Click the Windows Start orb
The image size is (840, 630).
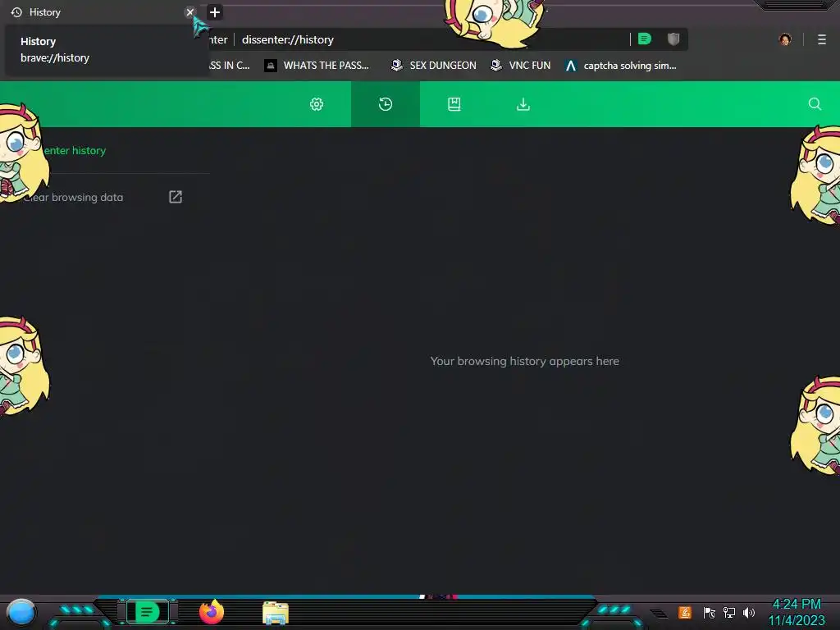click(21, 612)
